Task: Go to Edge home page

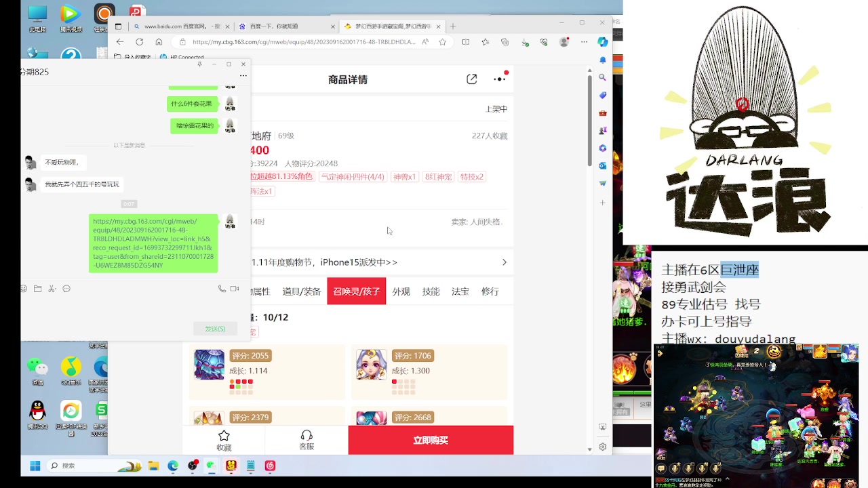Action: 159,42
